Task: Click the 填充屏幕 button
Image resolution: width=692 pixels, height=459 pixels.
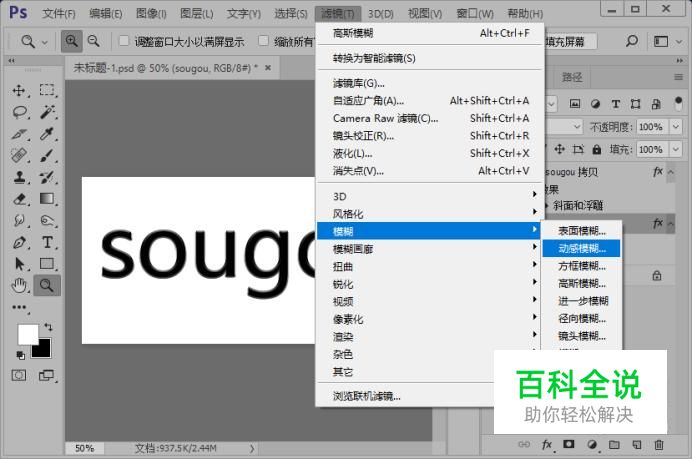Action: pos(570,41)
